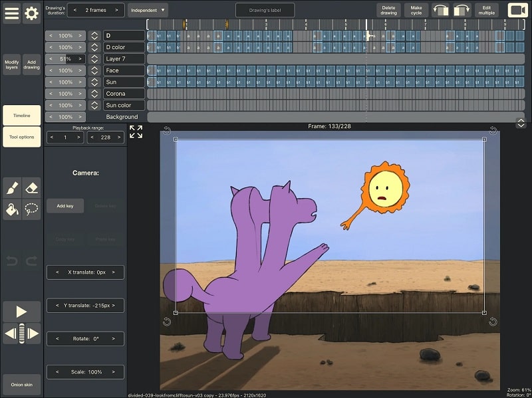
Task: Expand the D color layer options chevron
Action: (x=94, y=47)
